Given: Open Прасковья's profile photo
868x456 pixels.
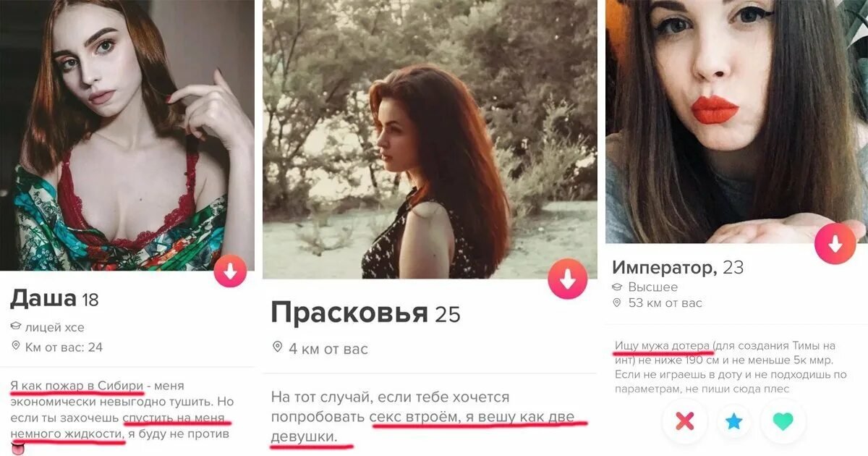Looking at the screenshot, I should pyautogui.click(x=430, y=139).
